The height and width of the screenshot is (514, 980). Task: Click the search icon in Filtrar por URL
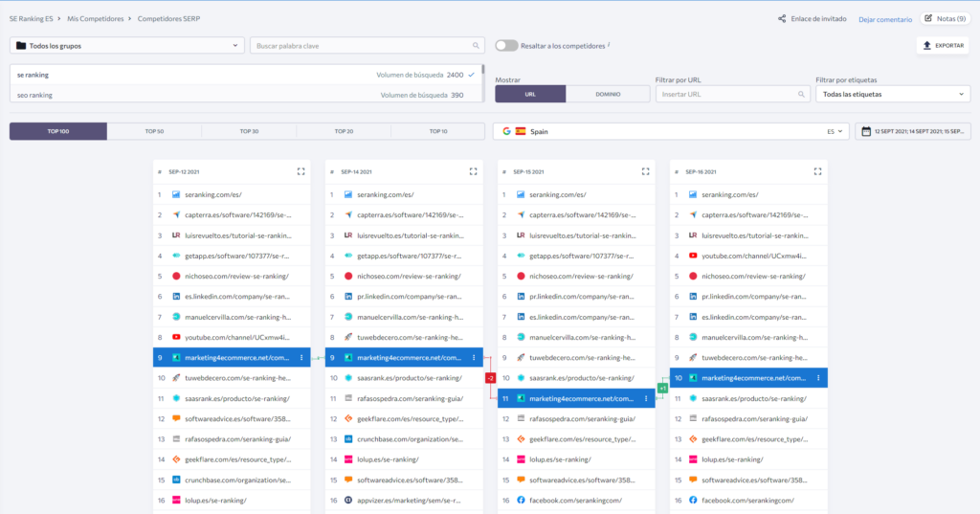801,95
